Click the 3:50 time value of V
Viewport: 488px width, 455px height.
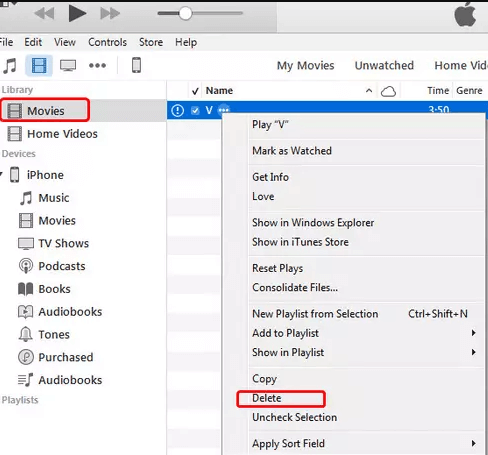[439, 109]
